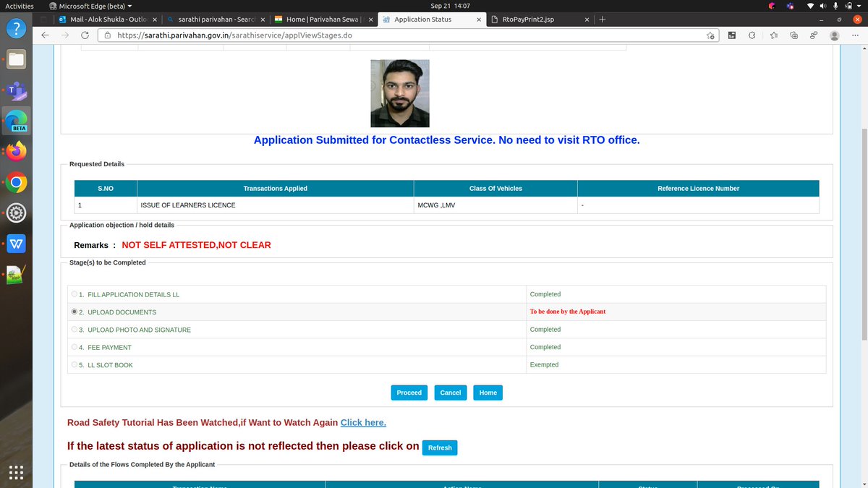Screen dimensions: 868x488
Task: Click the browser forward arrow
Action: [x=65, y=35]
